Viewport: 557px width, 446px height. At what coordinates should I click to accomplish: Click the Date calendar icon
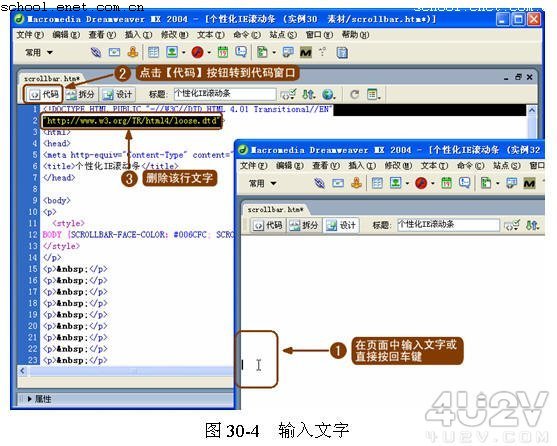223,53
